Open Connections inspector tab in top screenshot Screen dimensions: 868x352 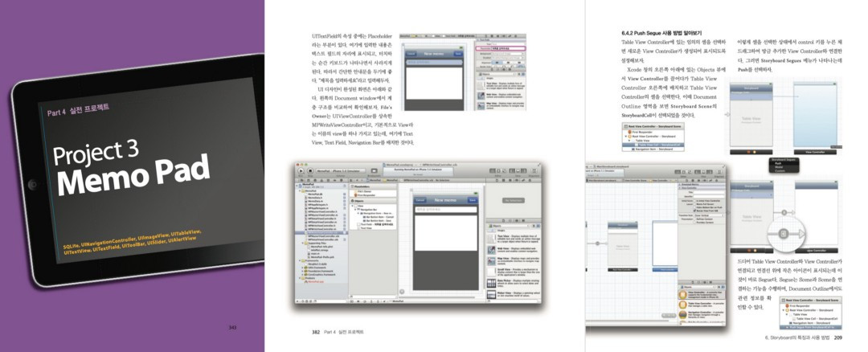(515, 36)
